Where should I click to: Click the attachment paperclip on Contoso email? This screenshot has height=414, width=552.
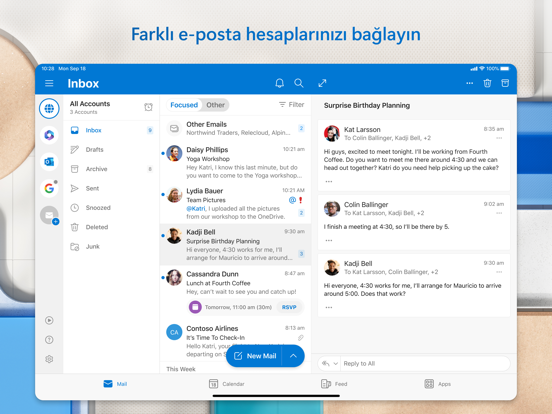(x=301, y=338)
